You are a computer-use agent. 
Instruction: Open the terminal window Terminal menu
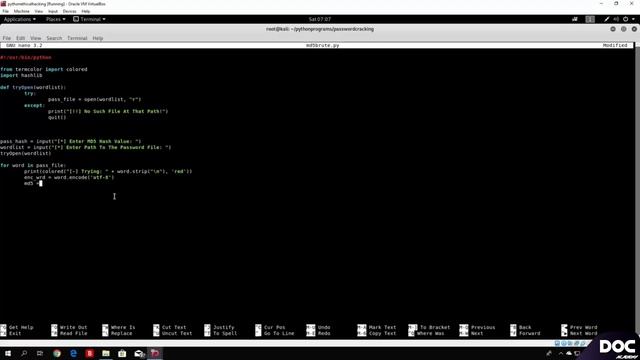pos(77,38)
